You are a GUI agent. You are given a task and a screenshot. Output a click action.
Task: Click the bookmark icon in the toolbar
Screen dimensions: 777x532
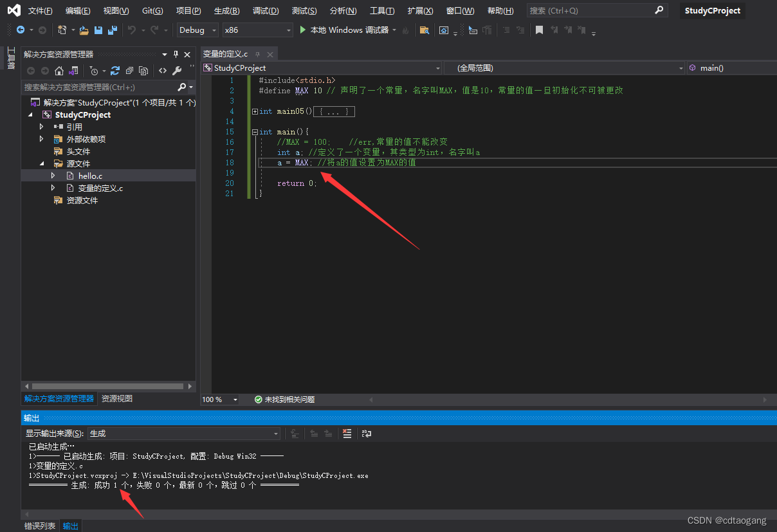pos(539,30)
